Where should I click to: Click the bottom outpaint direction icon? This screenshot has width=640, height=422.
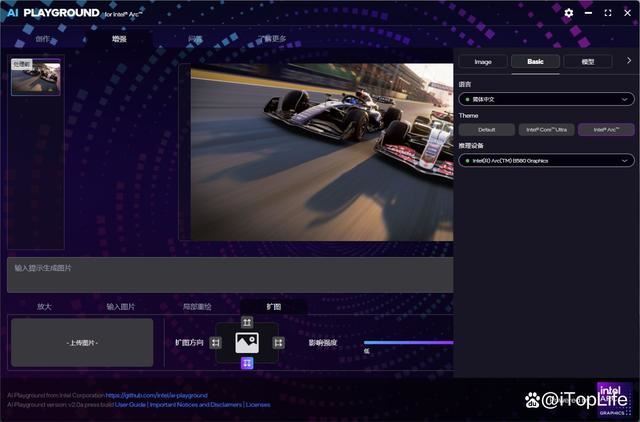247,363
